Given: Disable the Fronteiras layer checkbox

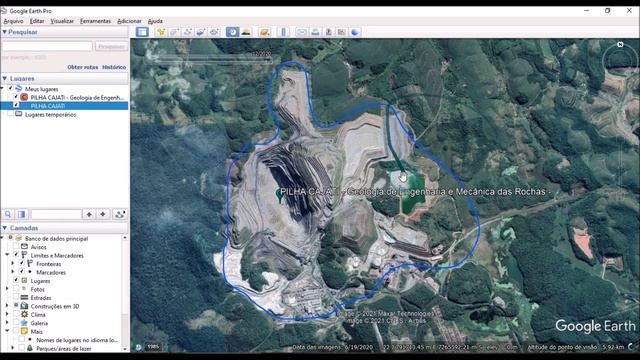Looking at the screenshot, I should coord(22,264).
